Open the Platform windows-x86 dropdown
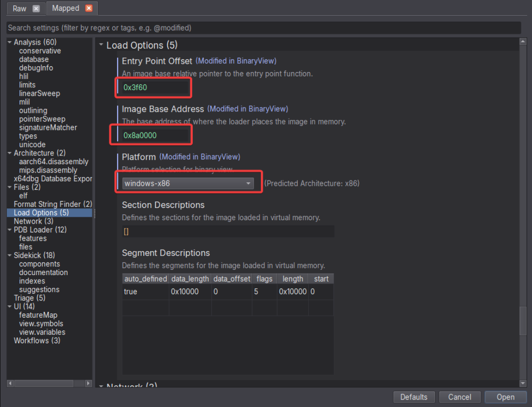 pos(188,183)
